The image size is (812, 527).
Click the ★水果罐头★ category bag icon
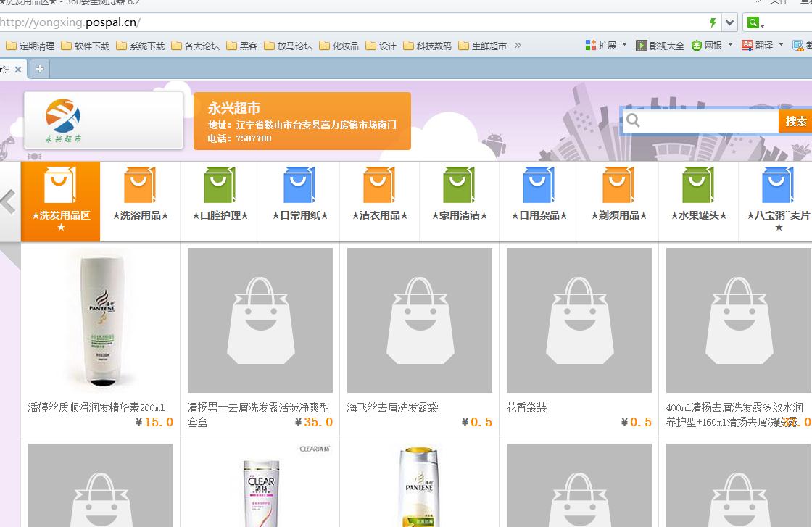pyautogui.click(x=698, y=186)
